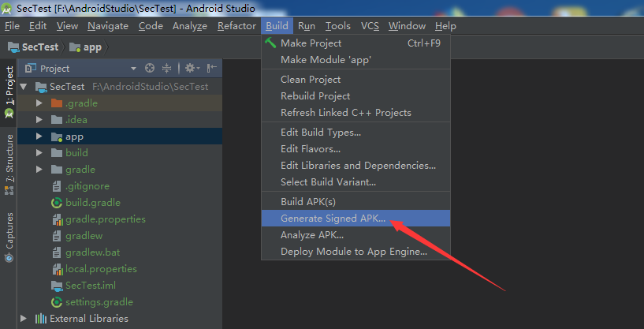This screenshot has height=329, width=644.
Task: Click the scroll from source target icon
Action: click(150, 69)
